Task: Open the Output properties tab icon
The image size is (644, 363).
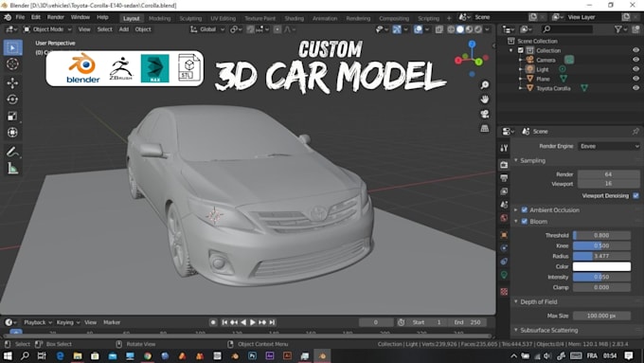Action: click(505, 178)
